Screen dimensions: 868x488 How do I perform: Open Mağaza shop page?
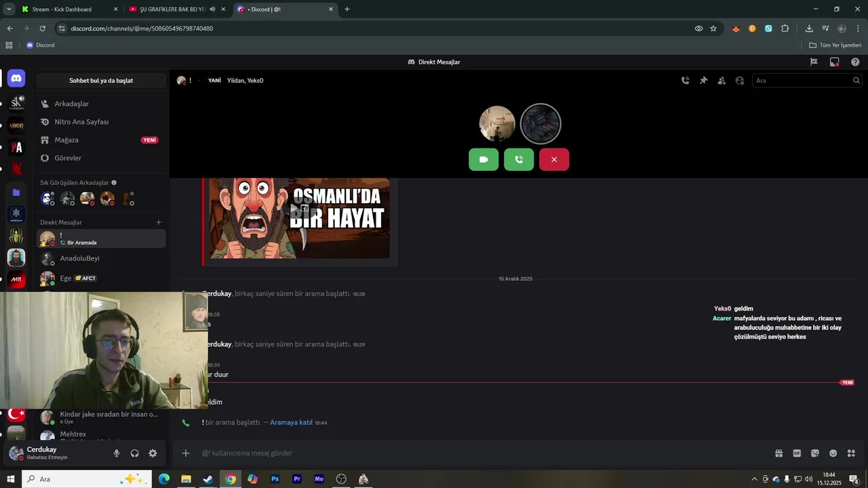point(101,140)
